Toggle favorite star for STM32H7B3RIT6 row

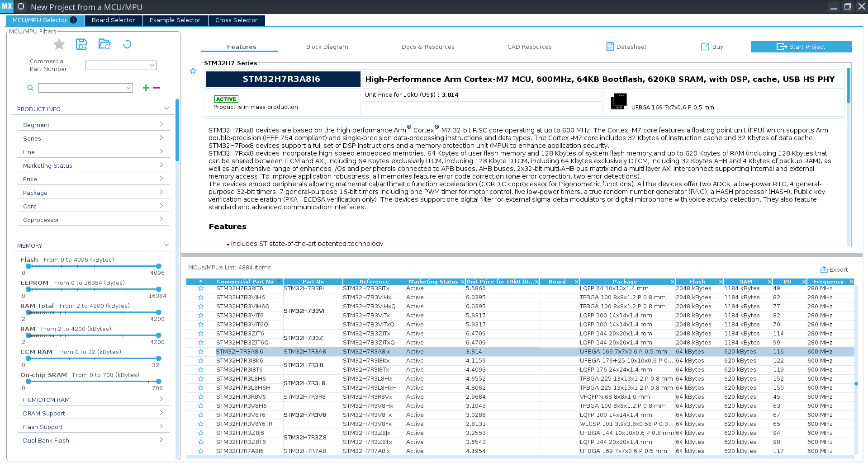(201, 288)
